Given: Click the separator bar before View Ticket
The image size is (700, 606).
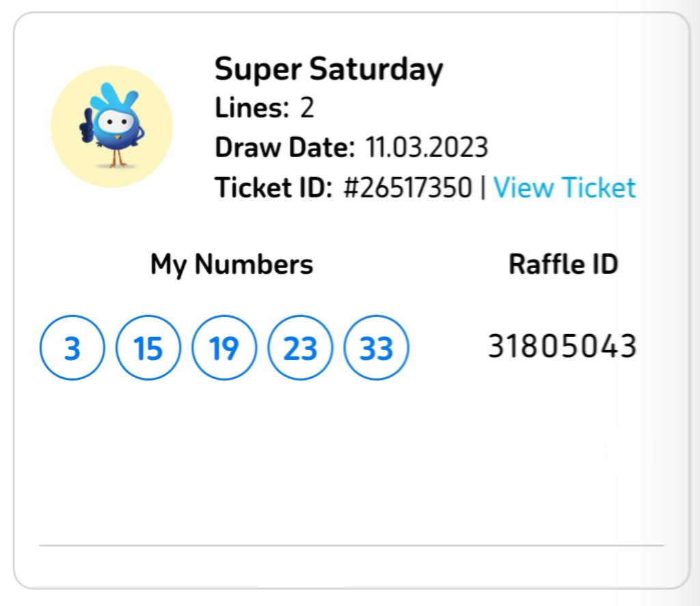Looking at the screenshot, I should pyautogui.click(x=483, y=187).
